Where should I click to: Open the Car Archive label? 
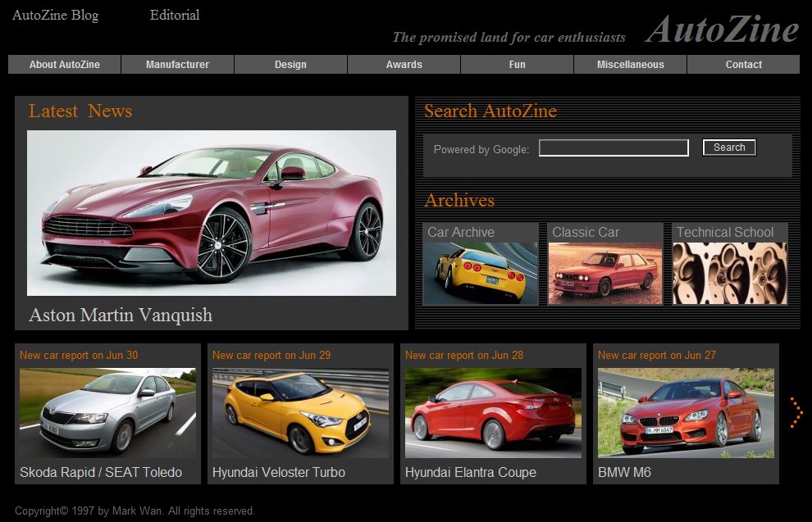point(461,232)
